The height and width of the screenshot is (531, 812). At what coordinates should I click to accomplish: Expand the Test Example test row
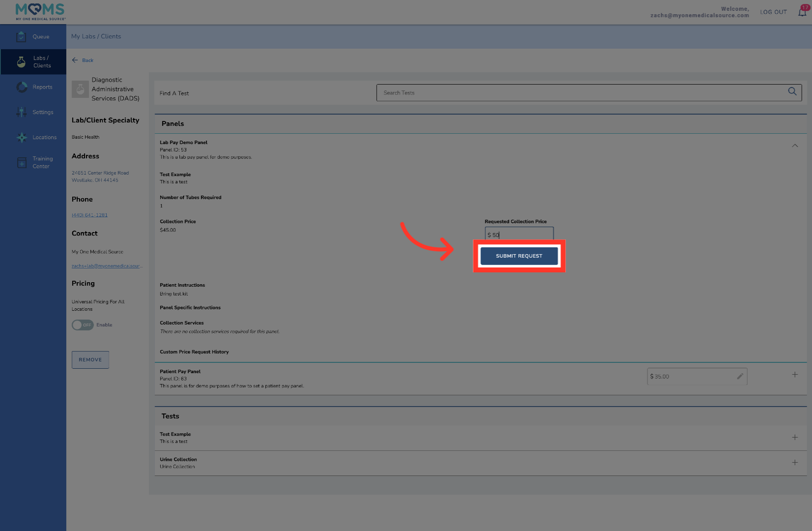(x=794, y=438)
